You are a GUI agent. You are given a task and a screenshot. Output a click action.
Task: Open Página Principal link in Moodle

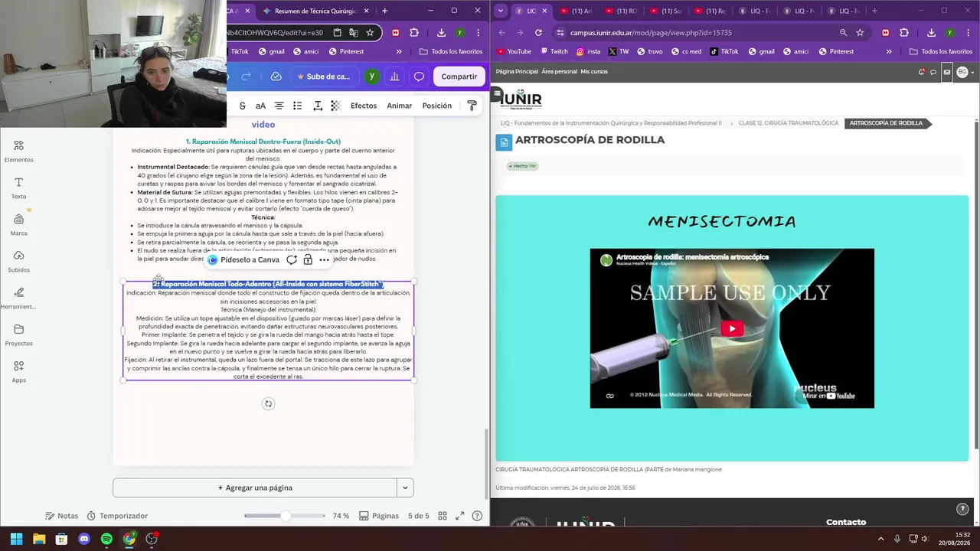click(517, 72)
